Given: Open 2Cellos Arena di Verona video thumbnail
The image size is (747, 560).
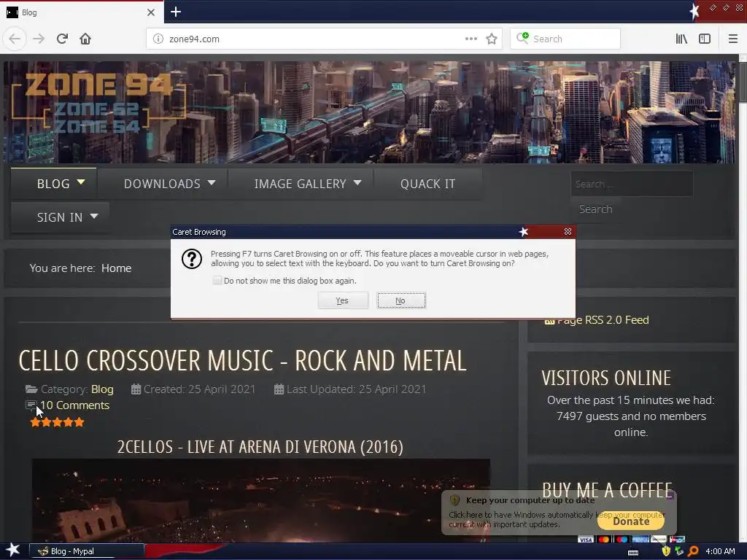Looking at the screenshot, I should tap(260, 500).
